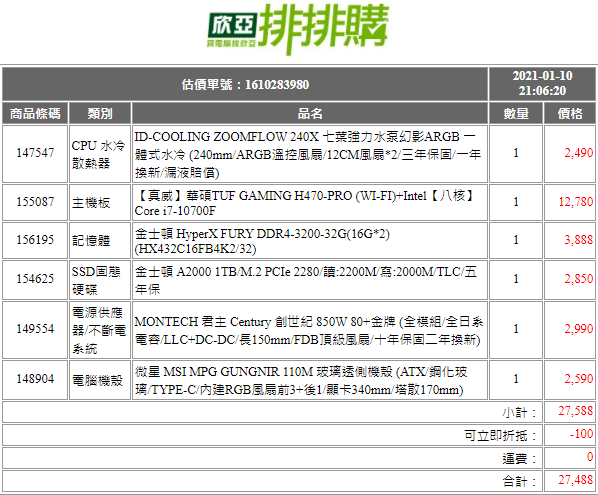Click the 主機板 category cell
Viewport: 598px width, 495px height.
[100, 202]
